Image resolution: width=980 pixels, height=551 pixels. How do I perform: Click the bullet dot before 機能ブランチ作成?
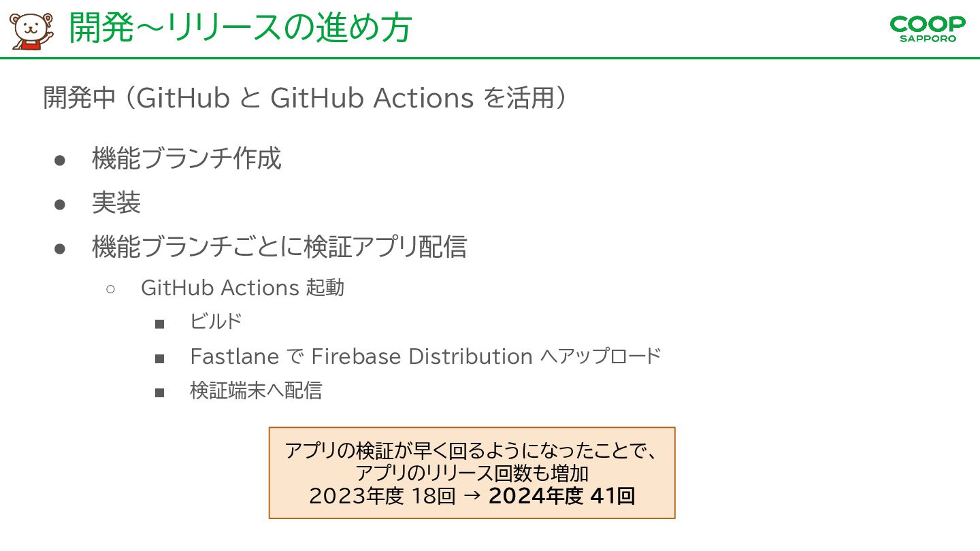pos(60,160)
